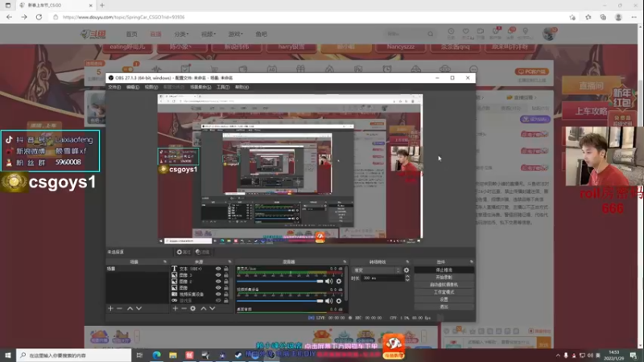Select the 视频采集设备 source row
This screenshot has width=644, height=362.
[200, 294]
